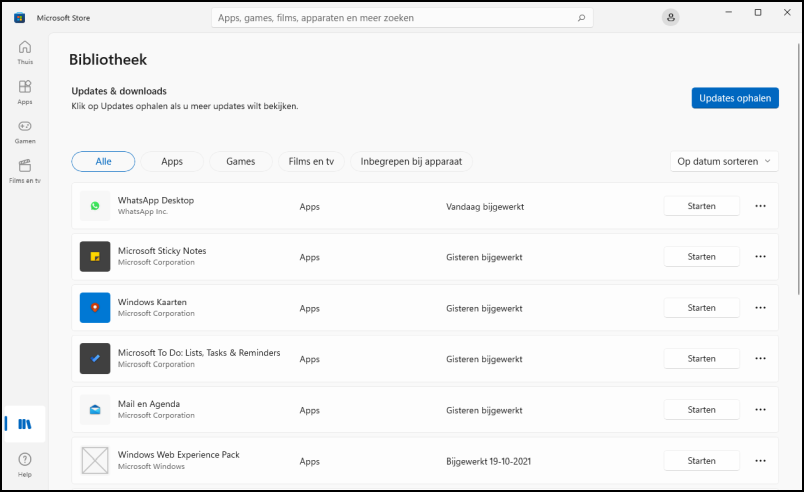Click the Windows Web Experience Pack icon
This screenshot has width=804, height=492.
pos(95,460)
